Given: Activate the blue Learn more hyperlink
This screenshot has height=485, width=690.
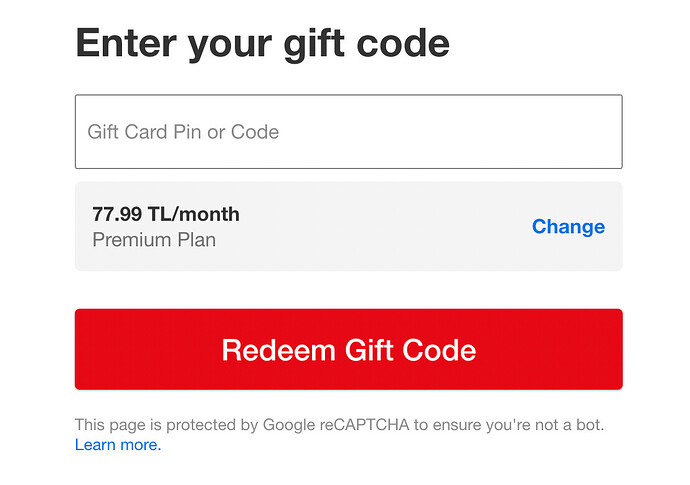Looking at the screenshot, I should [118, 445].
